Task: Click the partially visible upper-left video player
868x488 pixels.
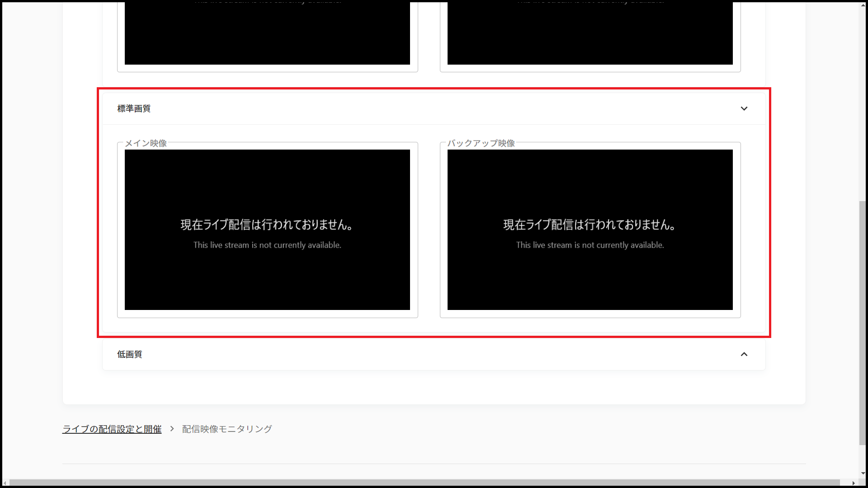Action: pyautogui.click(x=267, y=33)
